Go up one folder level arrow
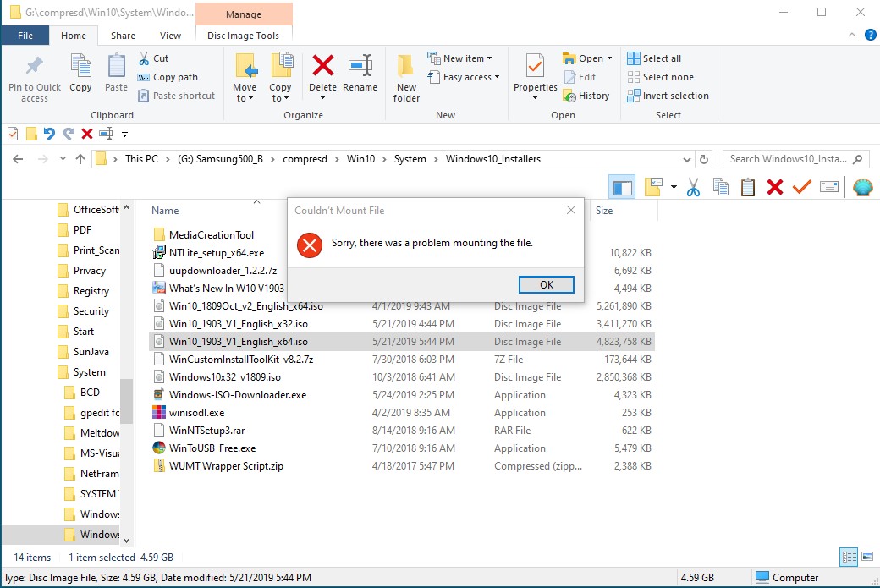 pyautogui.click(x=80, y=159)
